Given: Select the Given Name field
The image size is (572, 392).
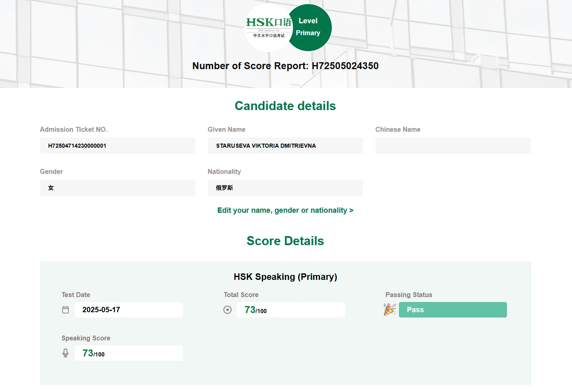Looking at the screenshot, I should coord(285,146).
